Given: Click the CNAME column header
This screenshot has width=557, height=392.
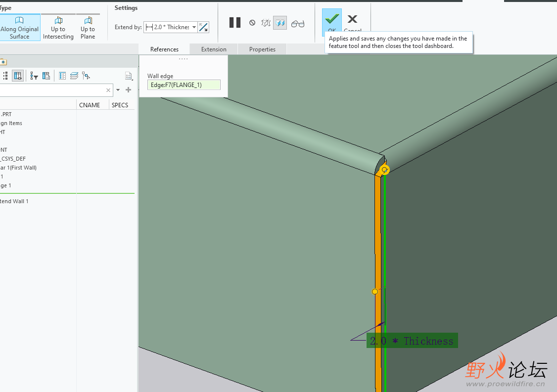Looking at the screenshot, I should 90,105.
